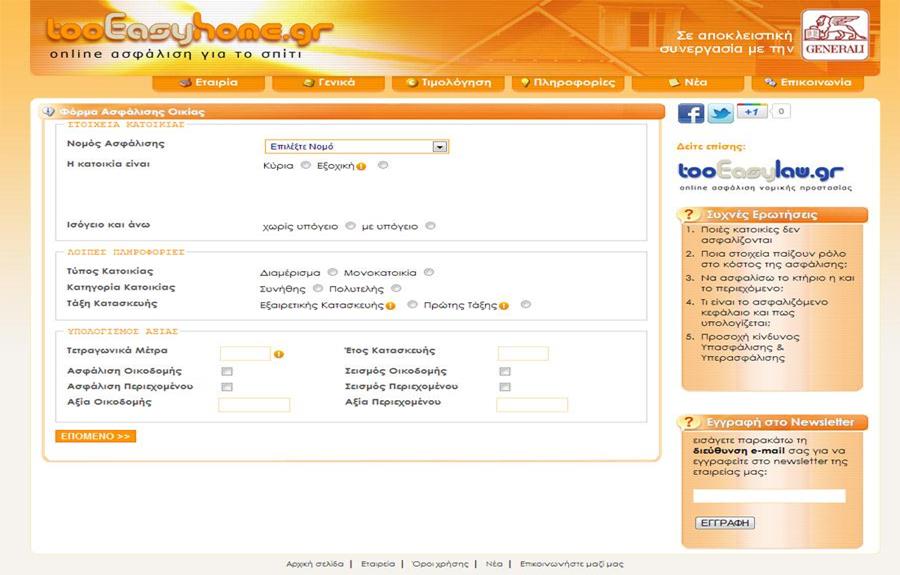The image size is (900, 575).
Task: Click the tooEasyhome.gr logo
Action: click(189, 29)
